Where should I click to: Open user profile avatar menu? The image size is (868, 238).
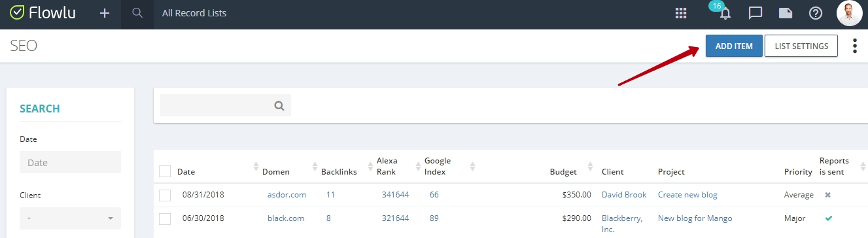tap(849, 13)
